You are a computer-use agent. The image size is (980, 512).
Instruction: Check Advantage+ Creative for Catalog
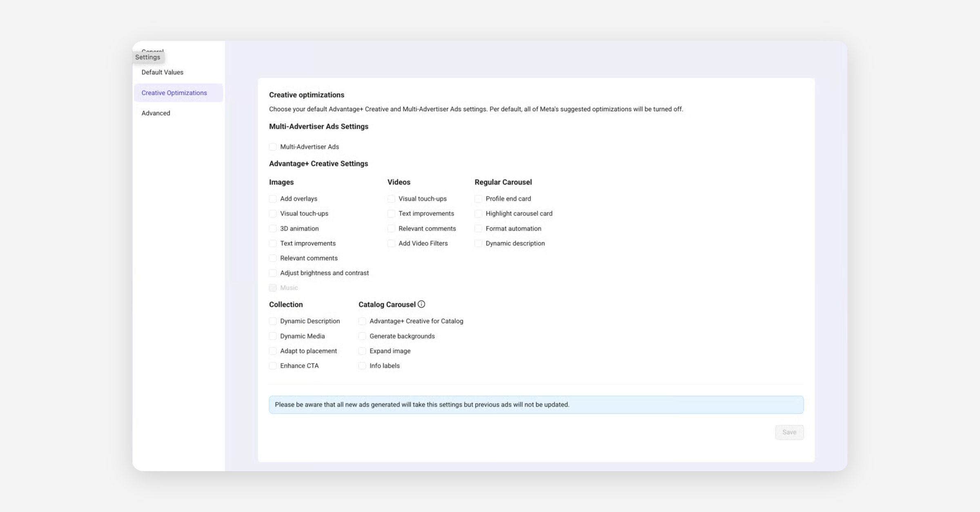coord(362,321)
